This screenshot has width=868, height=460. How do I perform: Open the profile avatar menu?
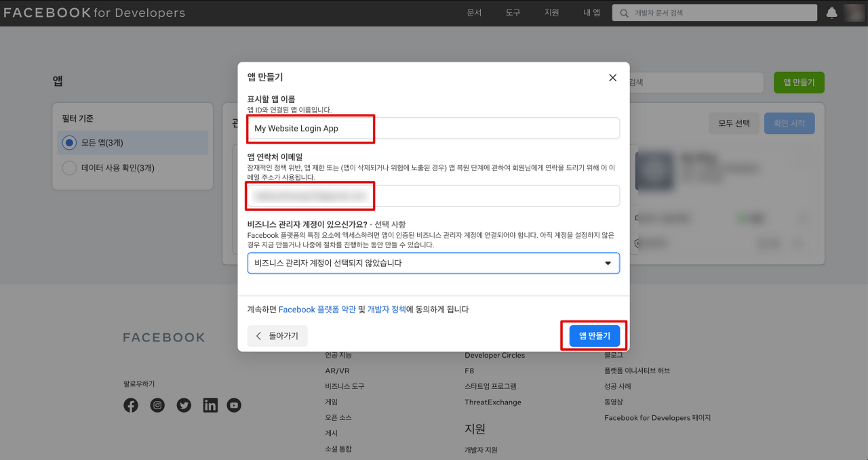pyautogui.click(x=854, y=13)
